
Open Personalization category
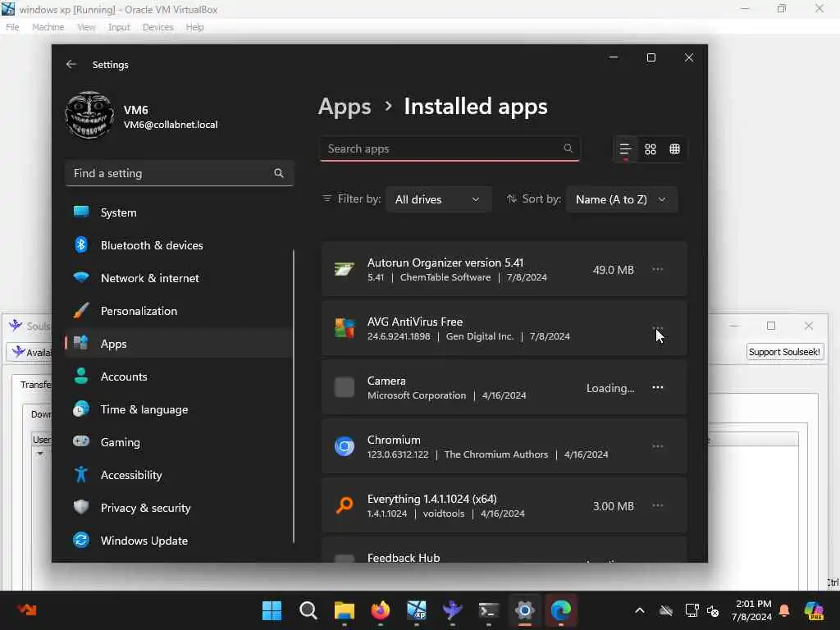point(179,311)
